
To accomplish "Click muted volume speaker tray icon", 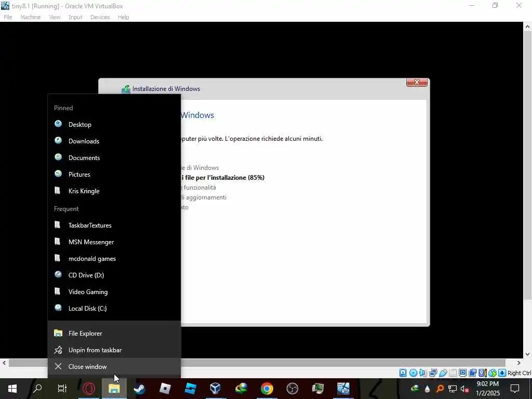I will click(x=465, y=389).
